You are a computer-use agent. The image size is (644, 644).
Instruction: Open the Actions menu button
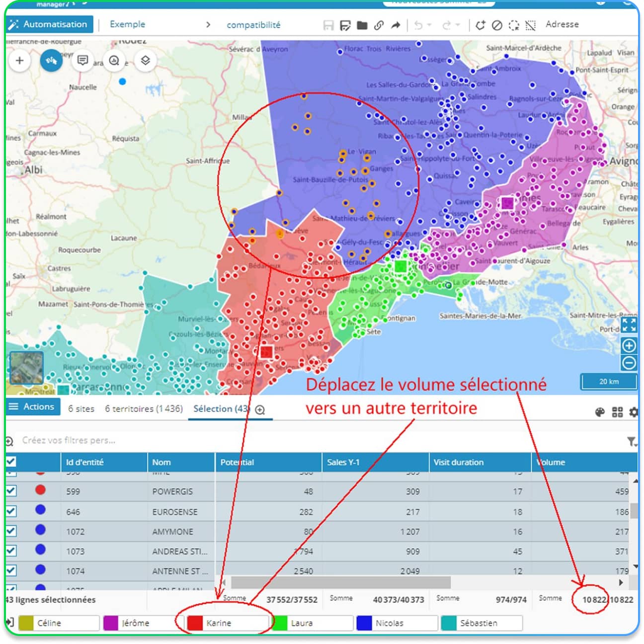pyautogui.click(x=32, y=406)
